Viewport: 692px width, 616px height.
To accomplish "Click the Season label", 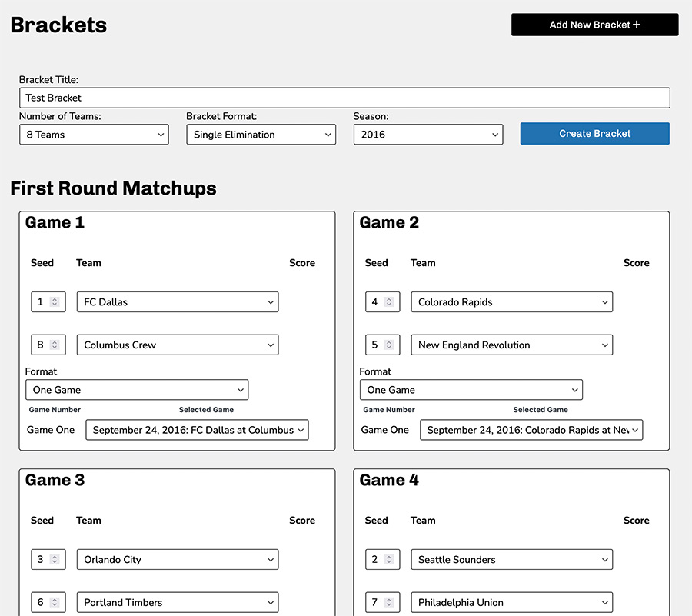I will click(371, 116).
